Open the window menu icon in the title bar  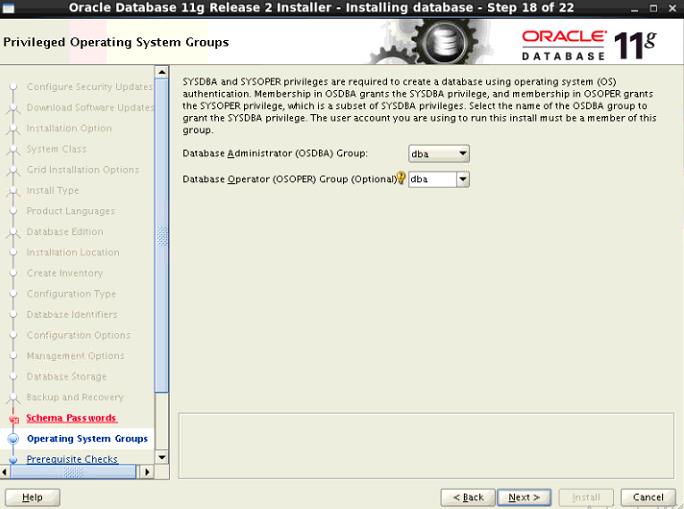[x=8, y=8]
